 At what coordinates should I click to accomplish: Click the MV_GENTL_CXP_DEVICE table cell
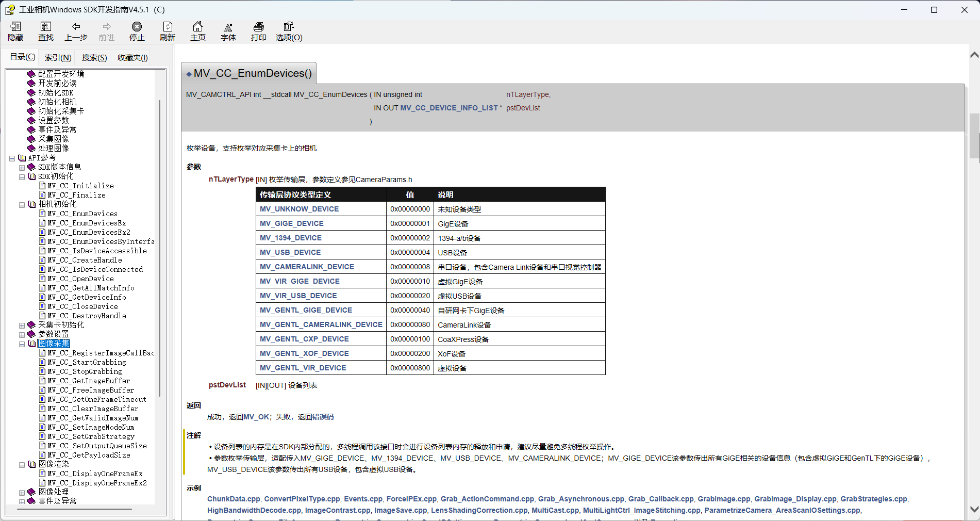tap(321, 339)
